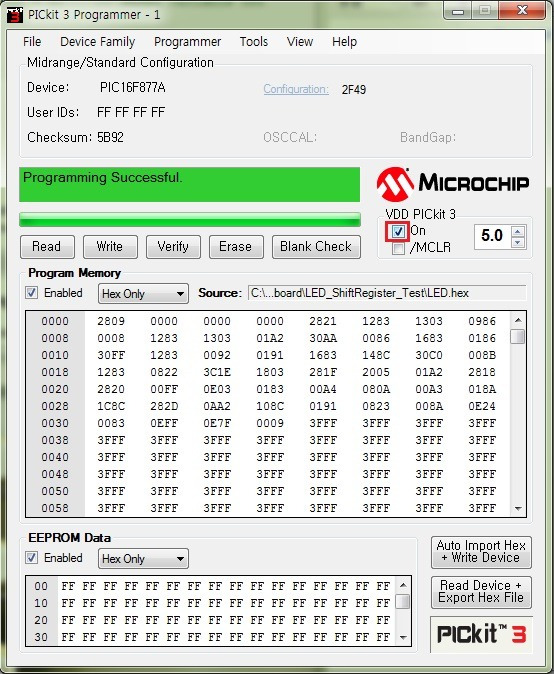
Task: Minimize the PICkit 3 Programmer window
Action: (458, 11)
